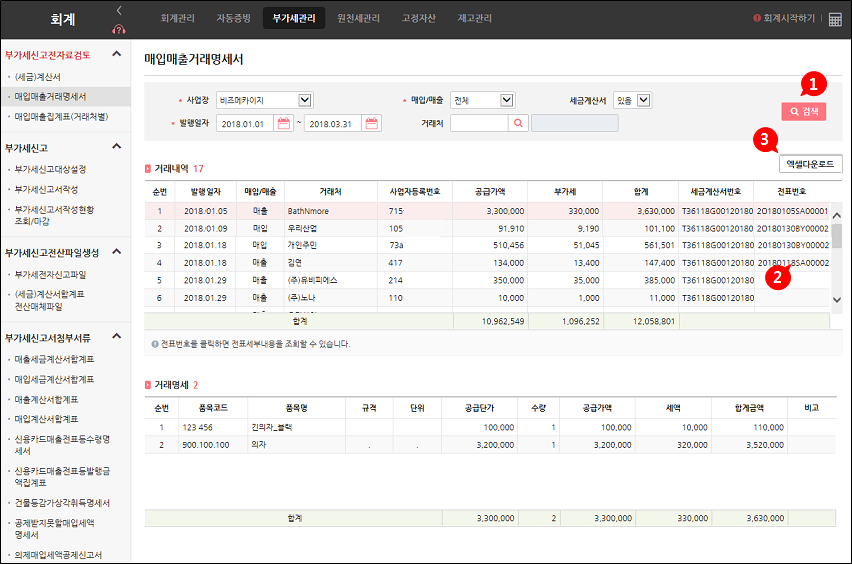Click 전표번호 20180118SA00002 link
Screen dimensions: 852x564
(x=792, y=263)
